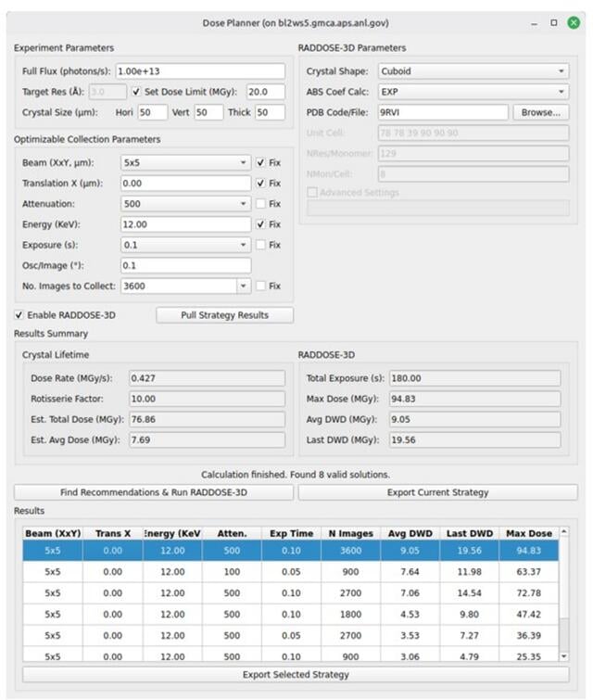Sort results by Atten. column header
This screenshot has height=700, width=593.
pyautogui.click(x=232, y=533)
